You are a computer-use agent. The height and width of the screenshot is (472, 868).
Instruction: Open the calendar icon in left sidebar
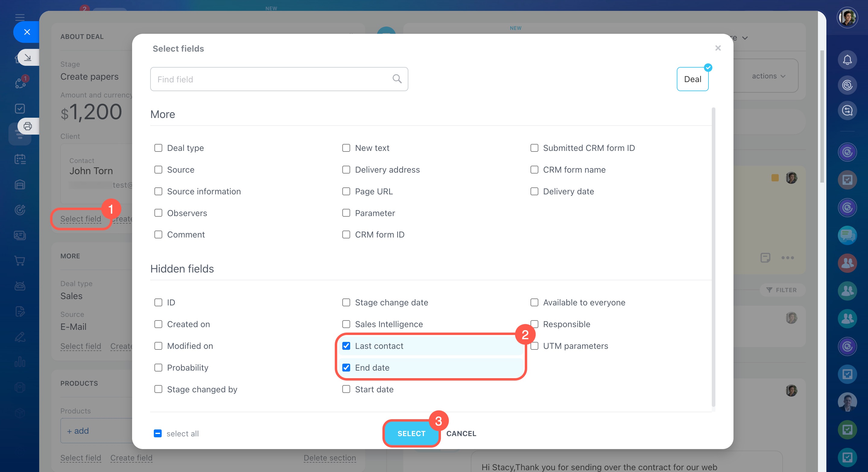coord(20,159)
